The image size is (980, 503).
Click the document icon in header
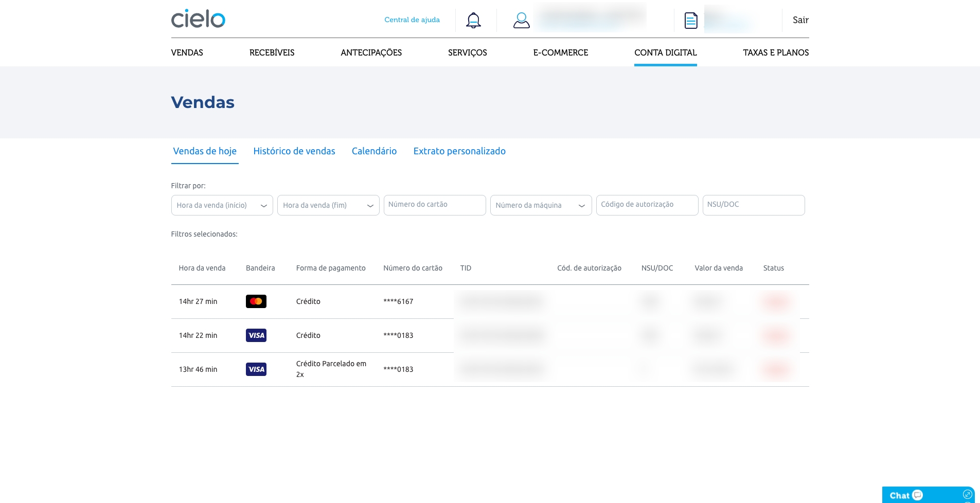691,21
